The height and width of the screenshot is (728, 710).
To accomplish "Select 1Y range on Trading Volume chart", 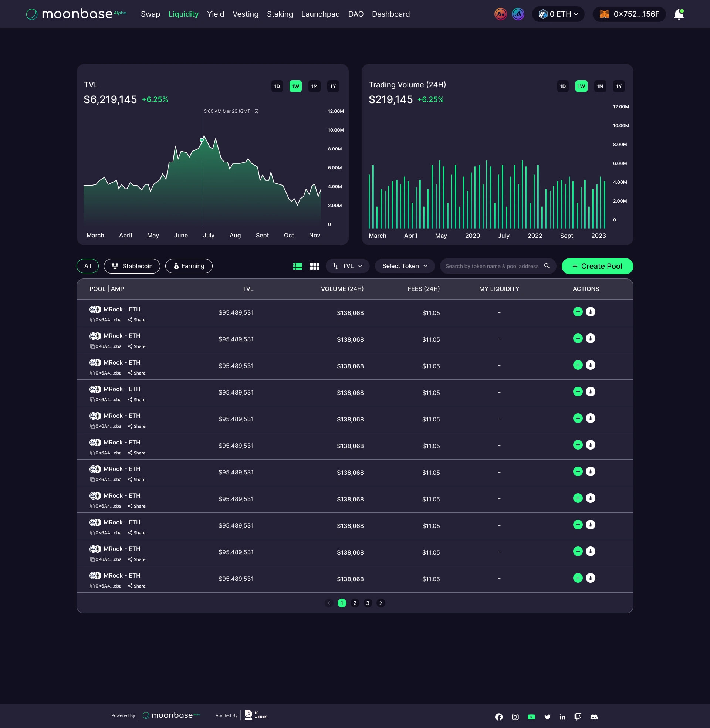I will [619, 86].
